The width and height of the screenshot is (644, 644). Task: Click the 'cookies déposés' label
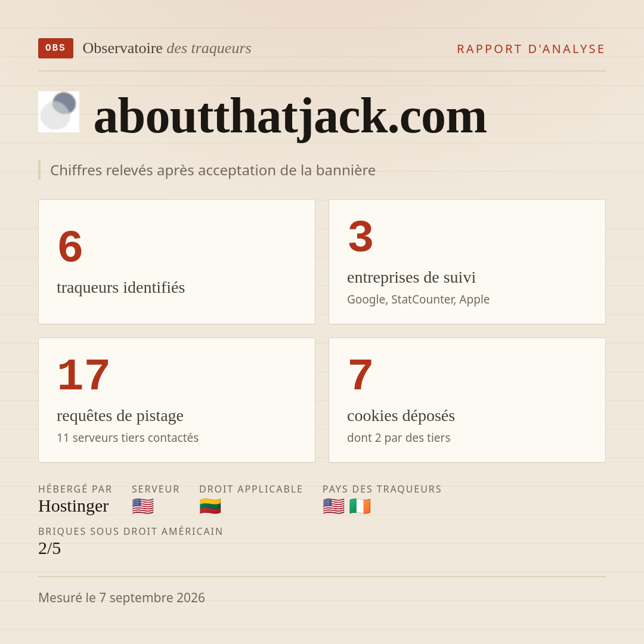(x=401, y=416)
